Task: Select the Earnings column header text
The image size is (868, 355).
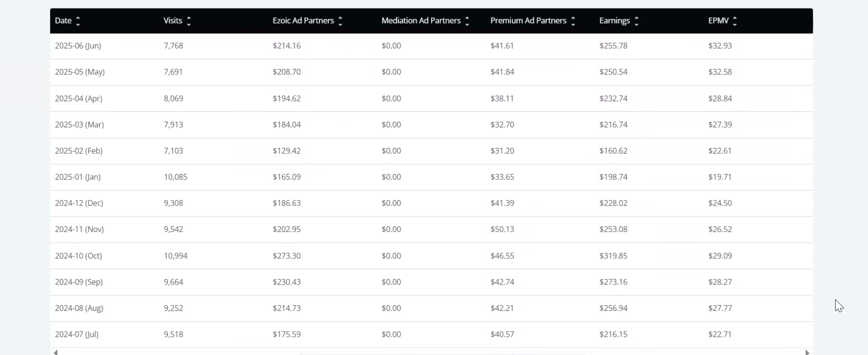Action: [x=614, y=21]
